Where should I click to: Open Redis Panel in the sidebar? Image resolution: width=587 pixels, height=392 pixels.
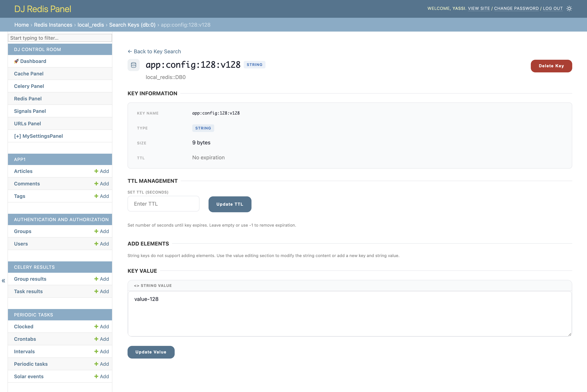[28, 99]
